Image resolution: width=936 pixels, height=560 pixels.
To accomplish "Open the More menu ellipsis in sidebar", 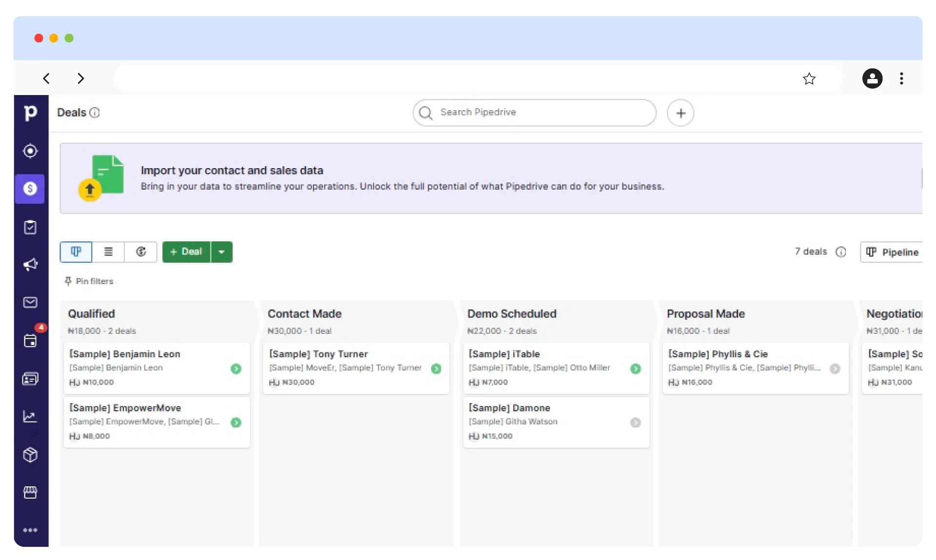I will 30,530.
